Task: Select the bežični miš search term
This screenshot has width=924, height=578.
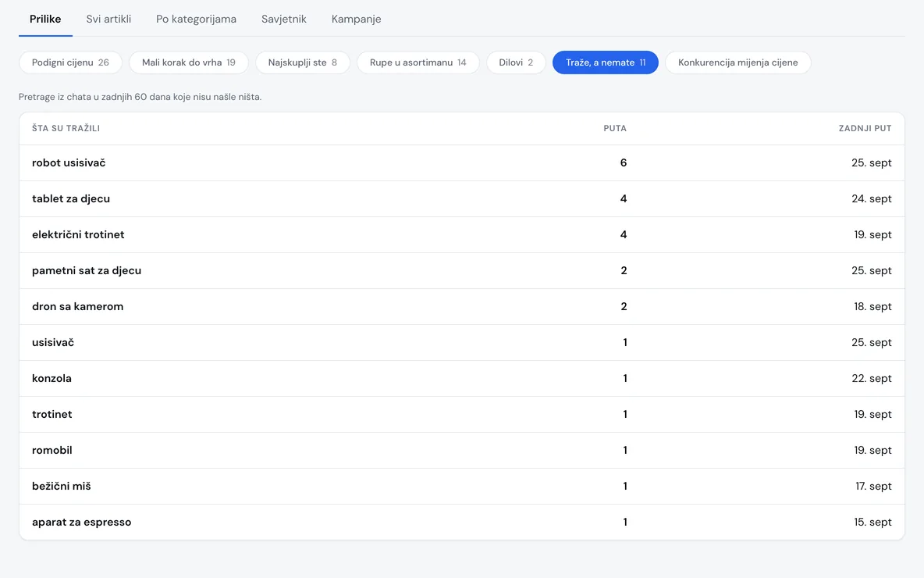Action: (62, 487)
